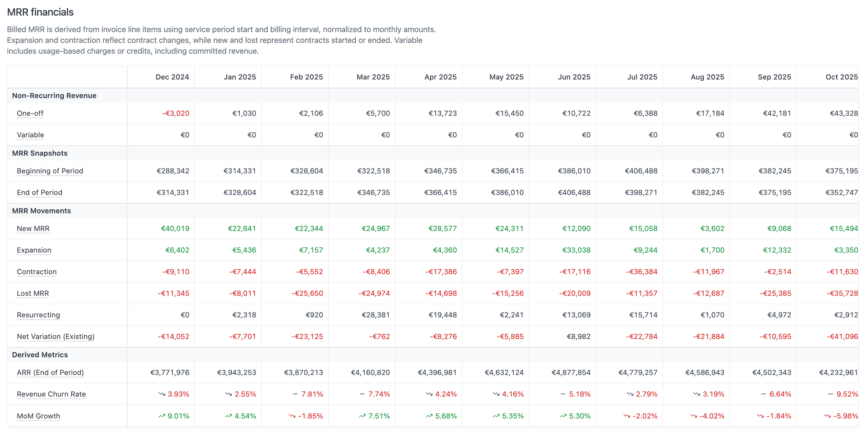Click the MoM Growth row label
The height and width of the screenshot is (435, 868).
pos(38,416)
